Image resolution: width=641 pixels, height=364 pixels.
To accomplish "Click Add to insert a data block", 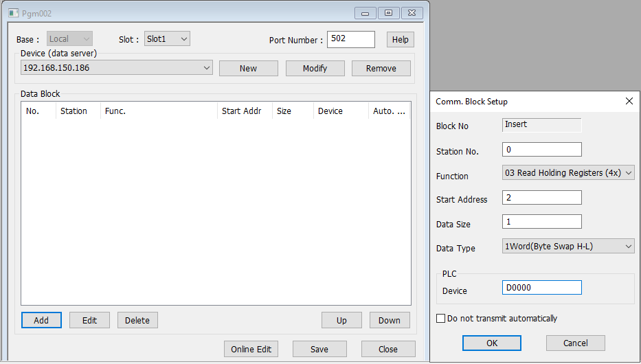I will click(x=41, y=320).
